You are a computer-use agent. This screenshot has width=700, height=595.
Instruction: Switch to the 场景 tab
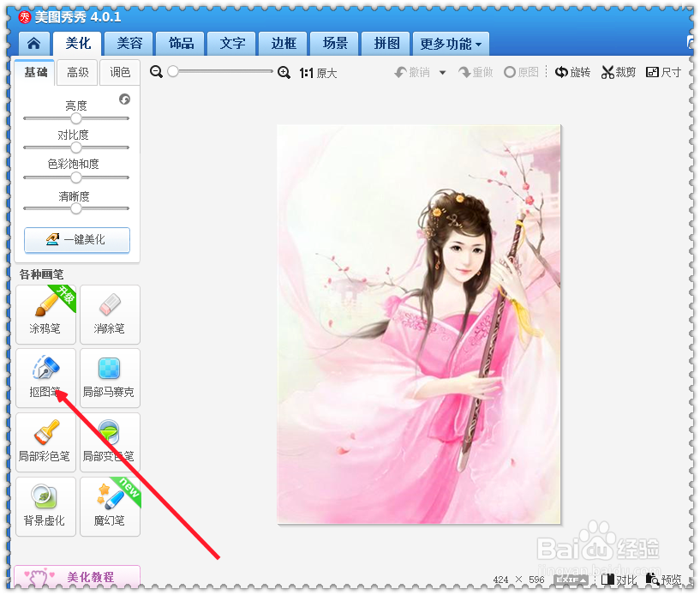pyautogui.click(x=335, y=44)
